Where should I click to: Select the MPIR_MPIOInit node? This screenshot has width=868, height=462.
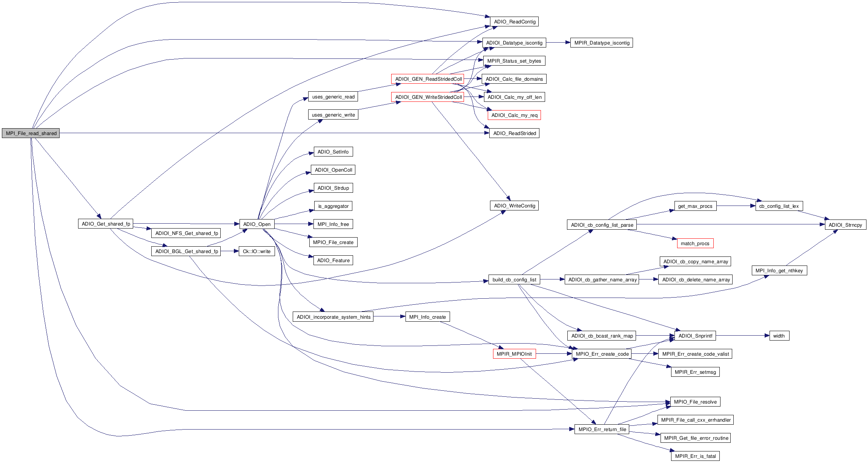click(514, 354)
